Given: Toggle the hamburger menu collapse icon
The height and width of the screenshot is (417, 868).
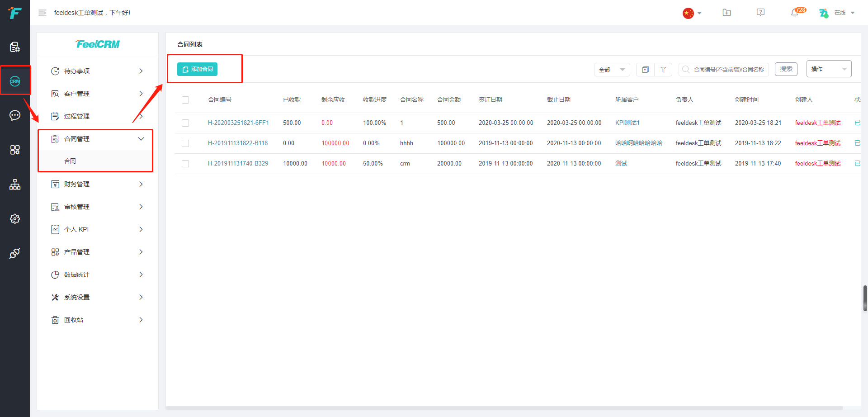Looking at the screenshot, I should (x=42, y=13).
